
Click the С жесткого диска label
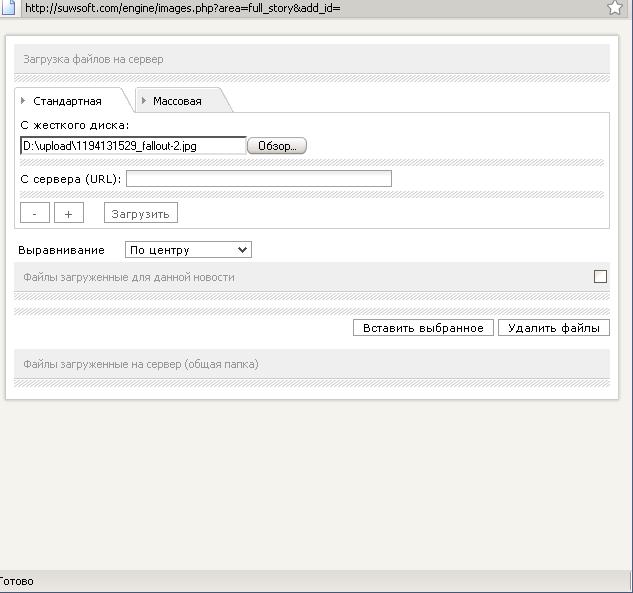75,125
